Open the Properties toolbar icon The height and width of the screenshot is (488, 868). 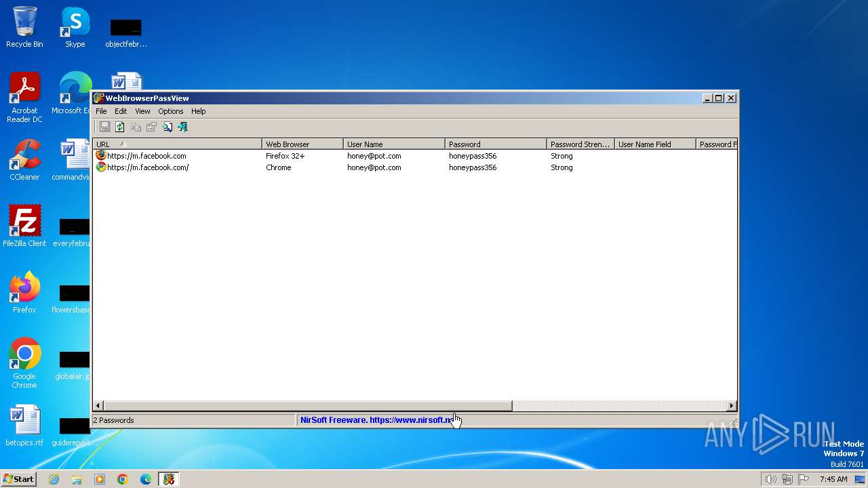tap(151, 127)
